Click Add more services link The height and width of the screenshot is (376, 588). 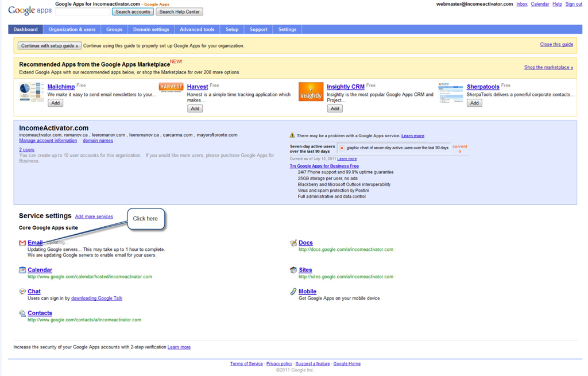(94, 216)
